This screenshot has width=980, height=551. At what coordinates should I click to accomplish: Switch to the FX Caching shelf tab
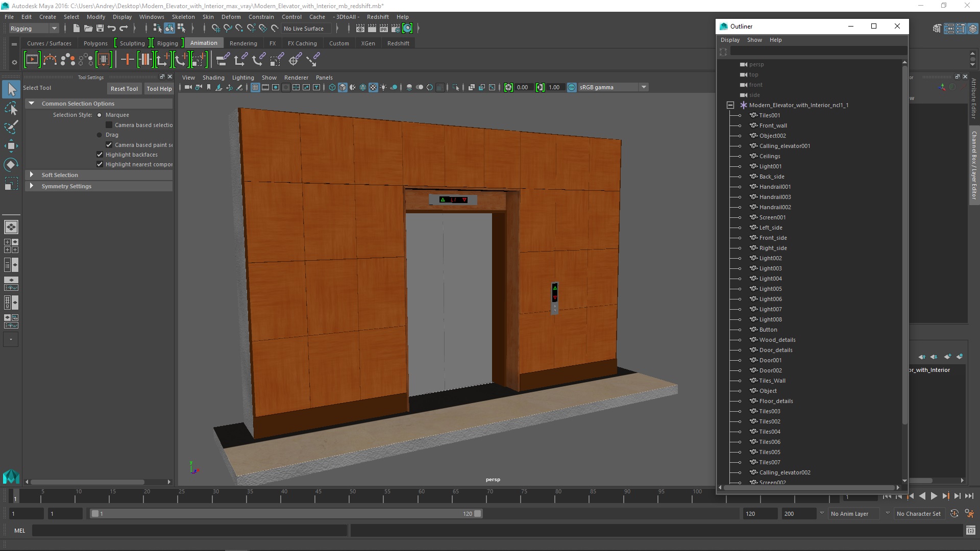(302, 43)
